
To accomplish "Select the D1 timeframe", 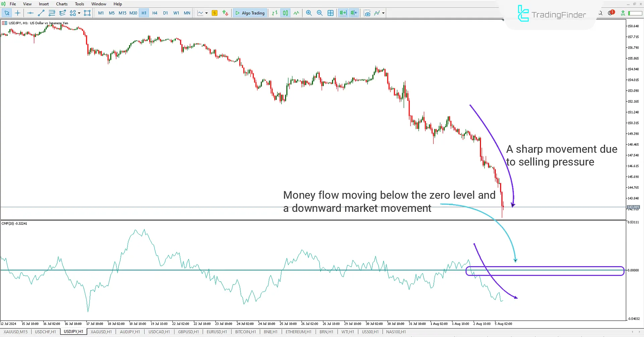I will point(165,13).
